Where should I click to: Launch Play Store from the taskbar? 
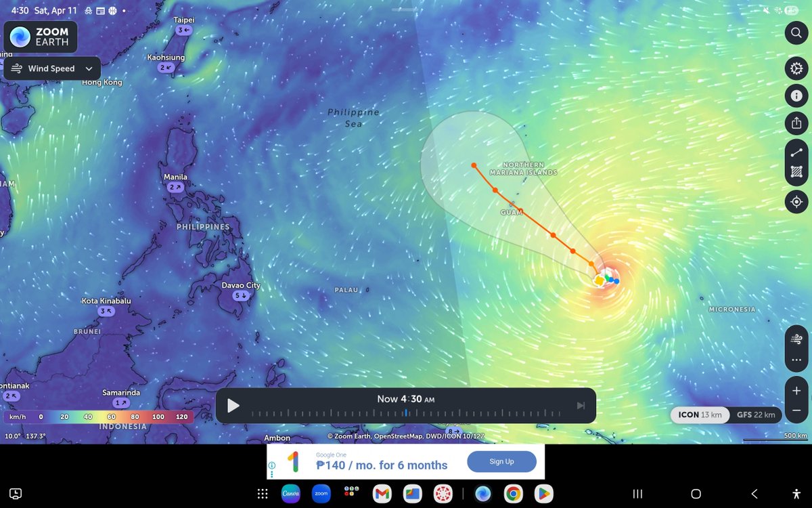point(543,494)
